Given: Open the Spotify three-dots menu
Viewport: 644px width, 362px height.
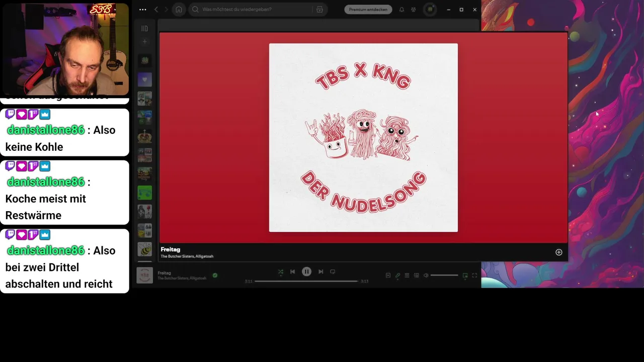Looking at the screenshot, I should pos(143,10).
